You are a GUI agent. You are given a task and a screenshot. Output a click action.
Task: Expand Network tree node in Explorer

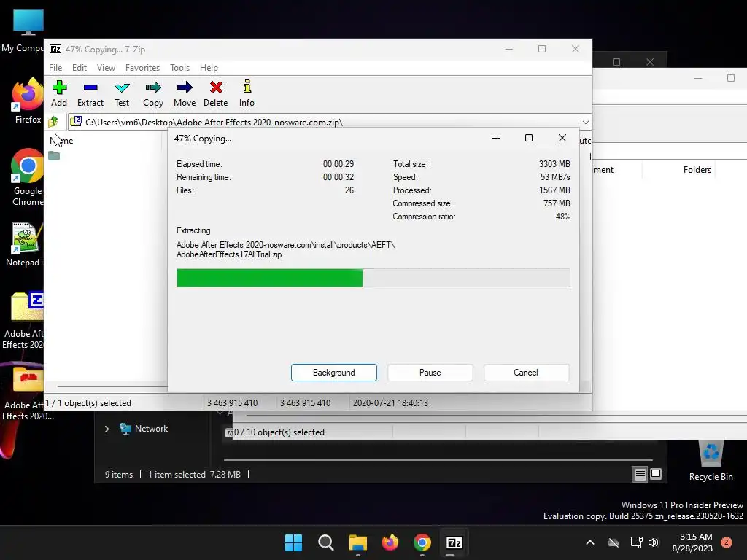(107, 429)
